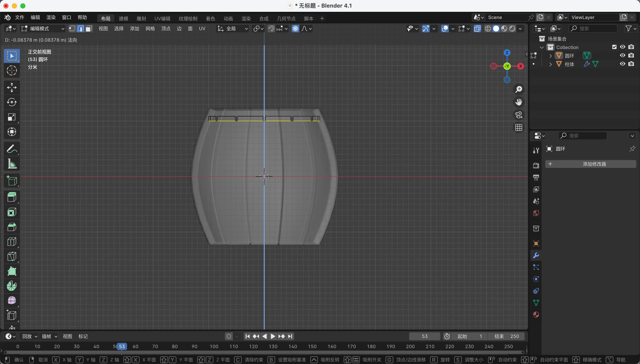This screenshot has height=364, width=640.
Task: Select the Rotate tool
Action: (x=12, y=102)
